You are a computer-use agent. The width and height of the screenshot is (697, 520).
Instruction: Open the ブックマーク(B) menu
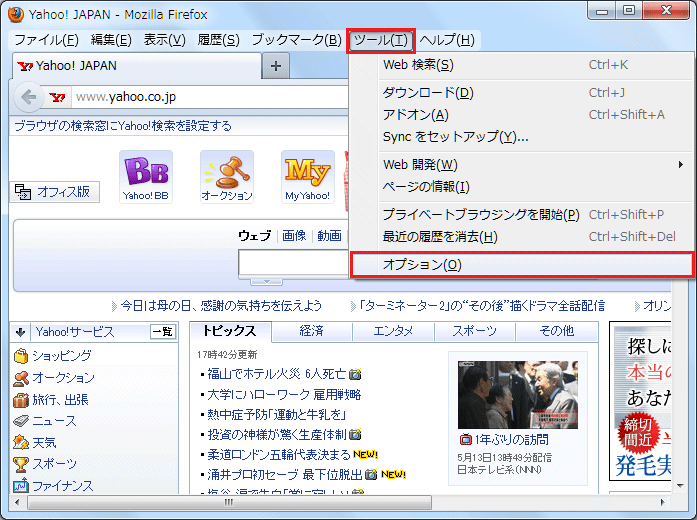(x=296, y=40)
